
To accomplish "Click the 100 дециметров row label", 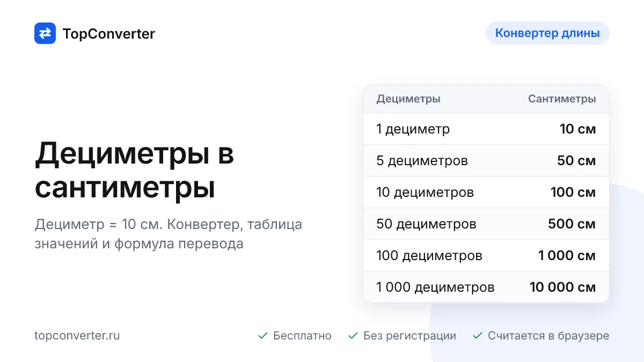I will point(429,255).
